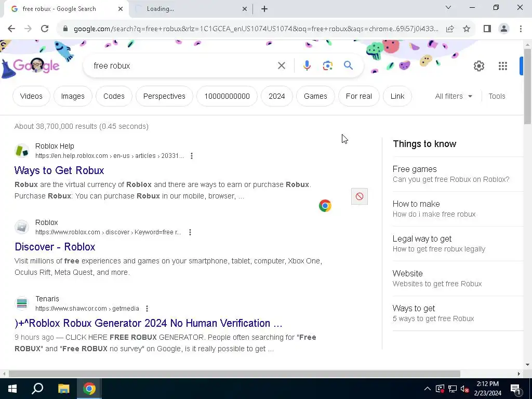Open Windows taskbar search
Image resolution: width=532 pixels, height=399 pixels.
click(x=37, y=389)
